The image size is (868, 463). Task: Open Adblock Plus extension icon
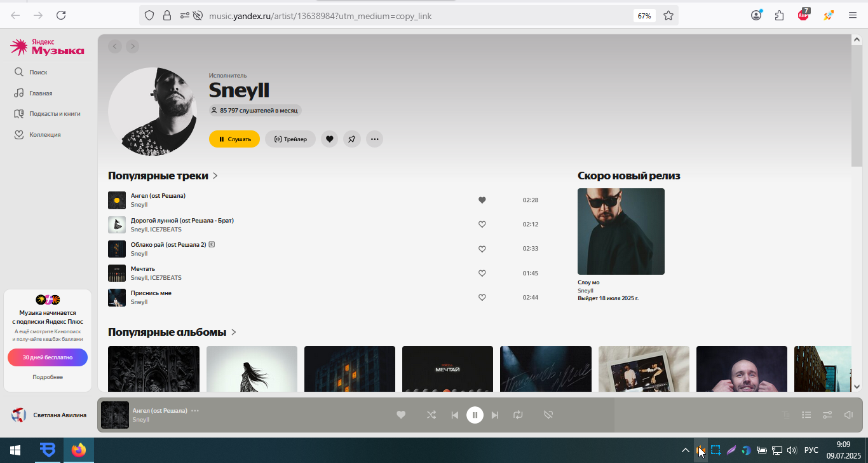click(x=804, y=15)
